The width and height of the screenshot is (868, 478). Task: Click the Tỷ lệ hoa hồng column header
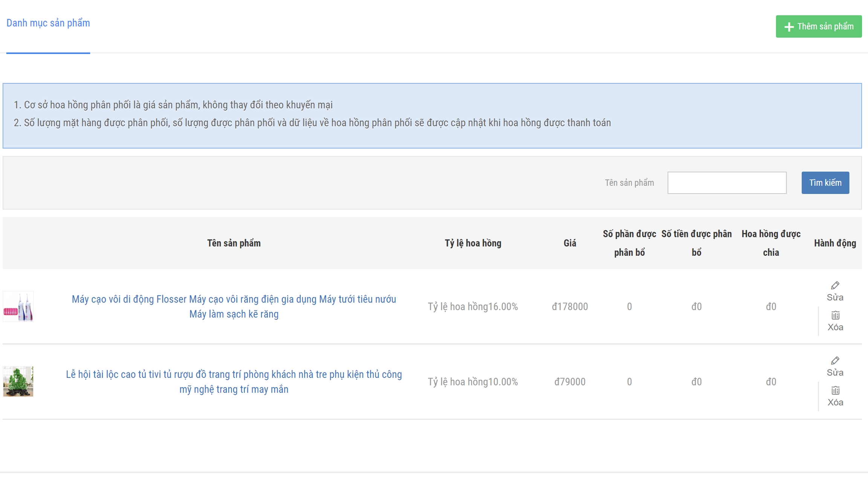[x=473, y=243]
